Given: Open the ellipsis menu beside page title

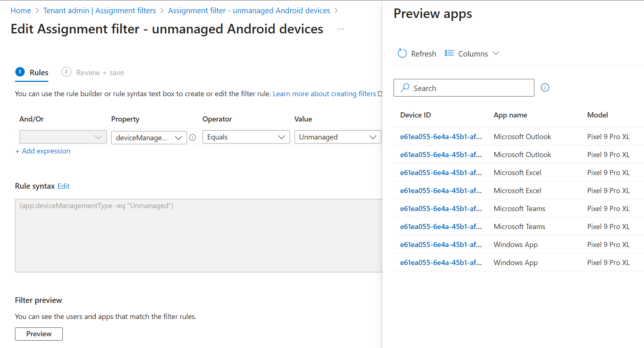Looking at the screenshot, I should point(341,29).
